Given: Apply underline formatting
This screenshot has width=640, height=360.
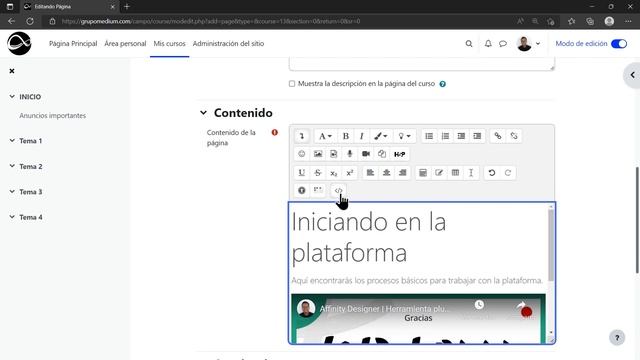Looking at the screenshot, I should pyautogui.click(x=302, y=173).
